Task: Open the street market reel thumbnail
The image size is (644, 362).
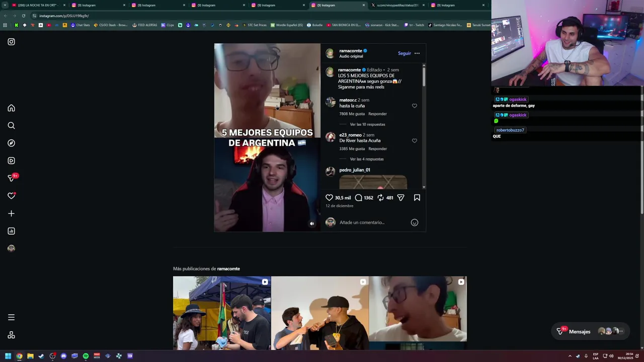Action: (x=222, y=313)
